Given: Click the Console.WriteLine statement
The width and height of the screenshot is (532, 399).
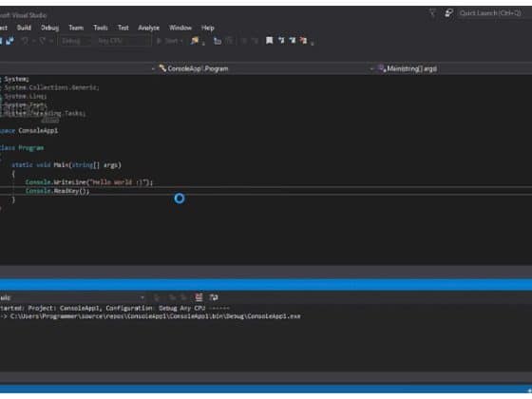Looking at the screenshot, I should tap(89, 182).
